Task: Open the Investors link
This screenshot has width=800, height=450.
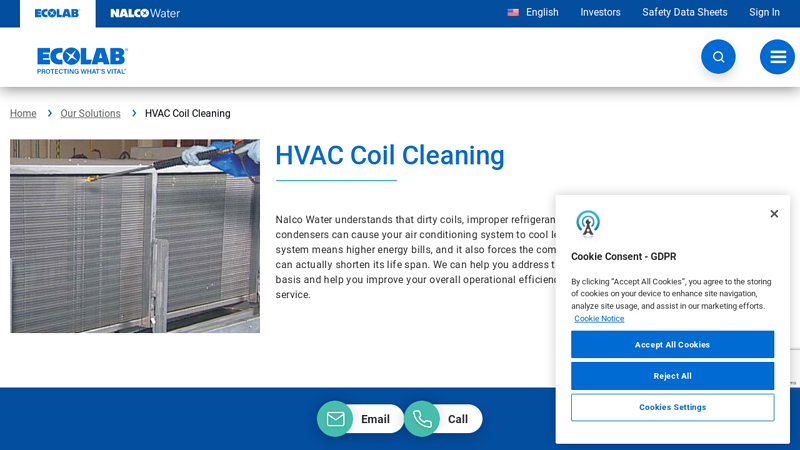Action: 600,12
